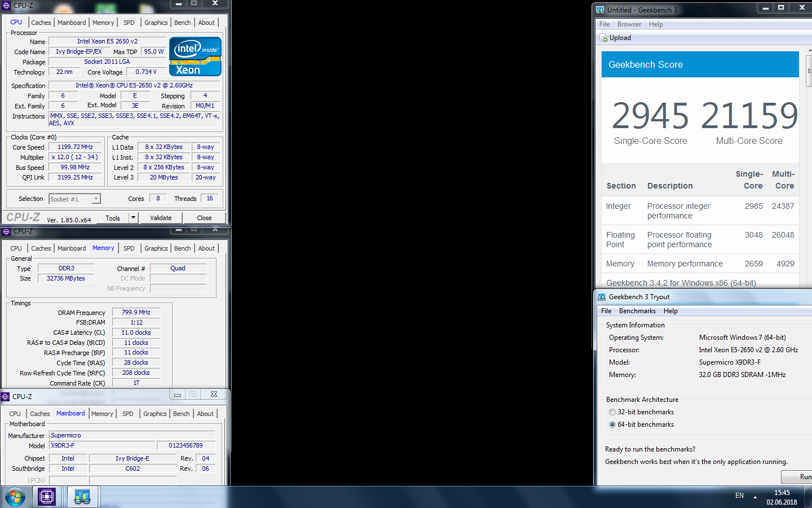Open Windows Start orb
The image size is (812, 508).
pos(15,497)
